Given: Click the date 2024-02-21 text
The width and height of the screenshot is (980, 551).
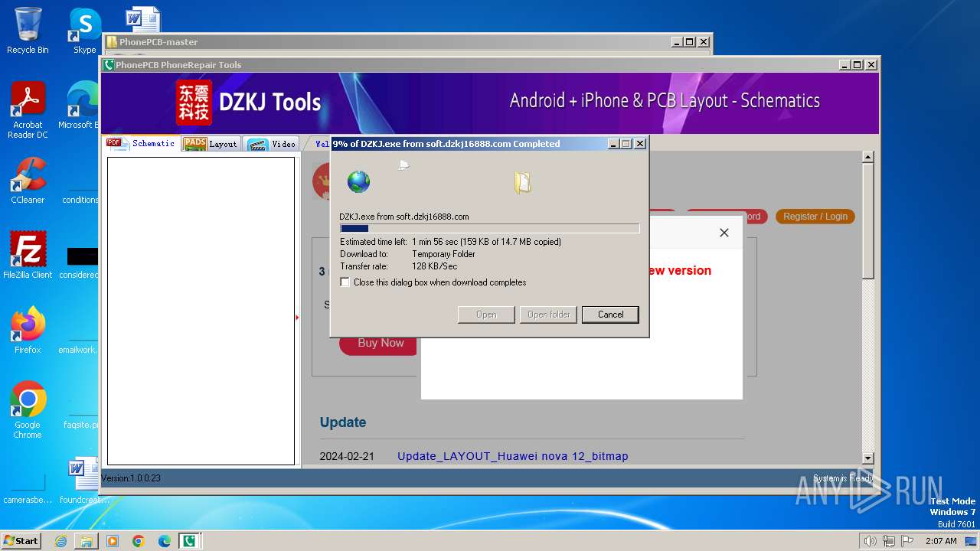Looking at the screenshot, I should click(x=347, y=456).
